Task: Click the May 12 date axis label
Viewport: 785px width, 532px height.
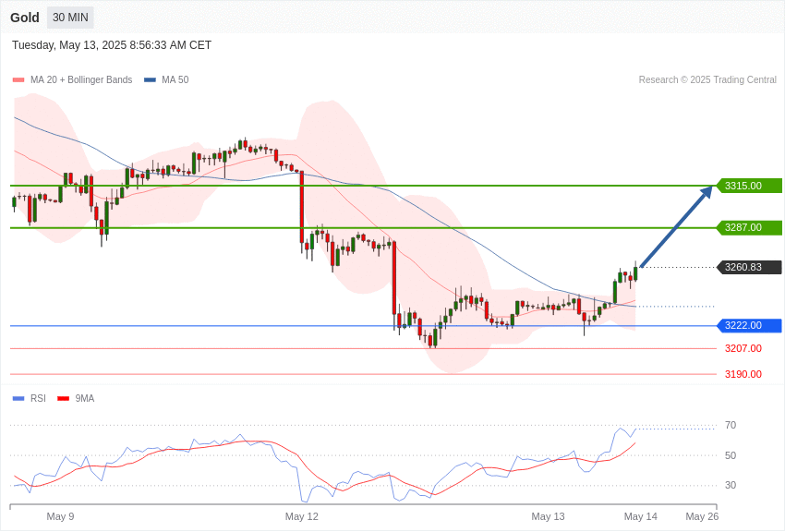Action: [x=301, y=516]
